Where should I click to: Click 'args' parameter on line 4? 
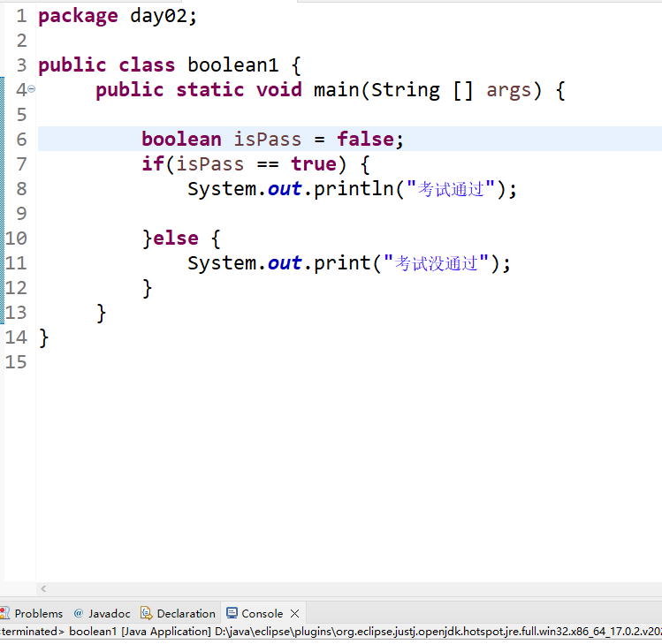[509, 91]
